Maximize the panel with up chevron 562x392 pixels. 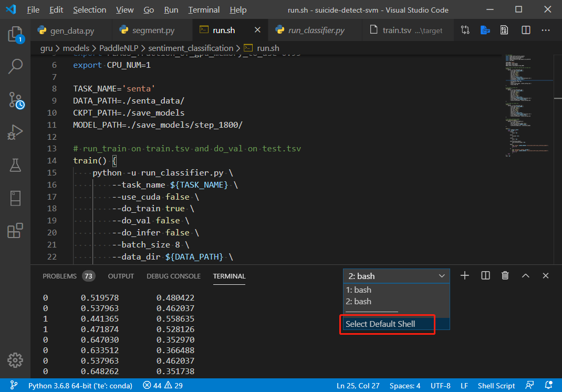click(525, 275)
